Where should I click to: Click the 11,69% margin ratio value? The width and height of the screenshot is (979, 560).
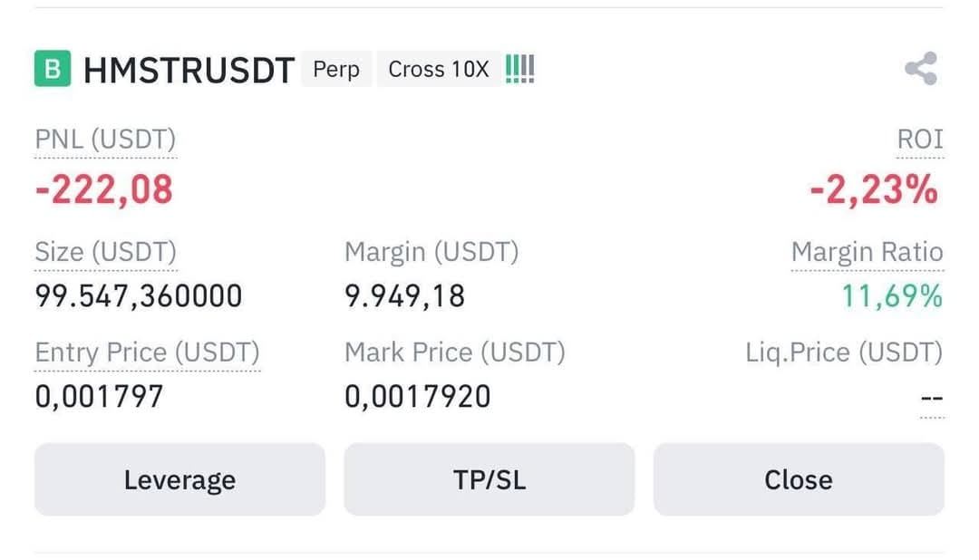tap(892, 296)
